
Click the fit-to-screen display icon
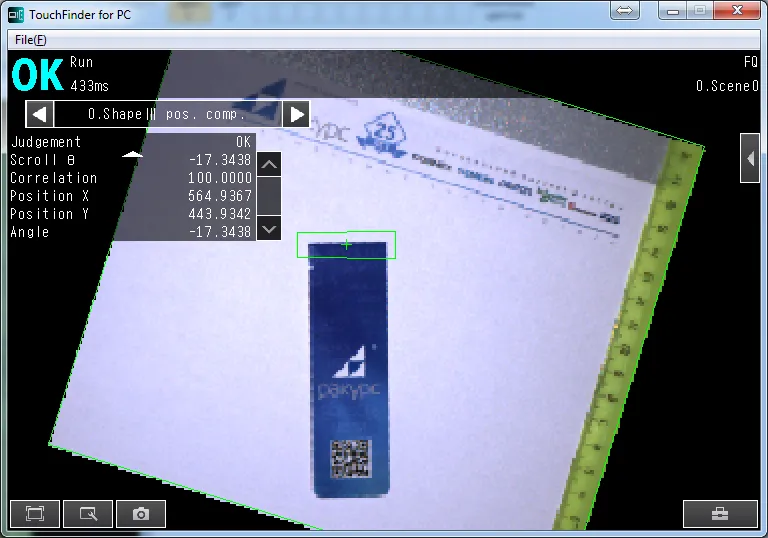(x=35, y=514)
